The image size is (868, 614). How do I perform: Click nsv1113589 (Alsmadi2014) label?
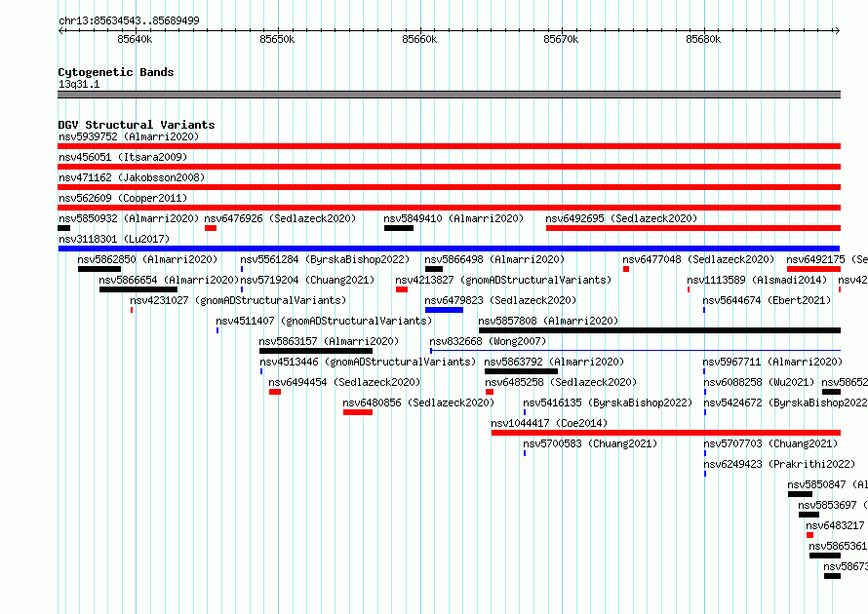(757, 280)
